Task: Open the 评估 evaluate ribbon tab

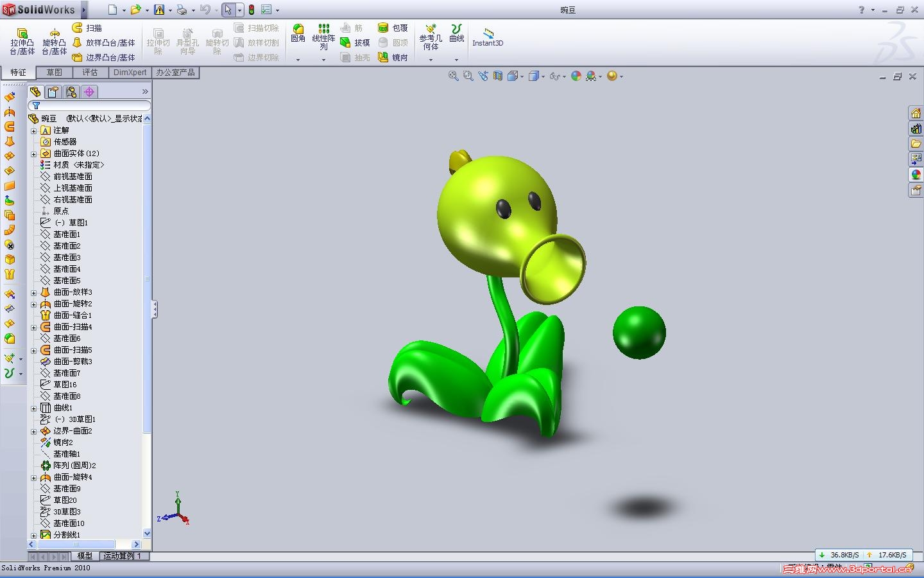Action: [90, 73]
